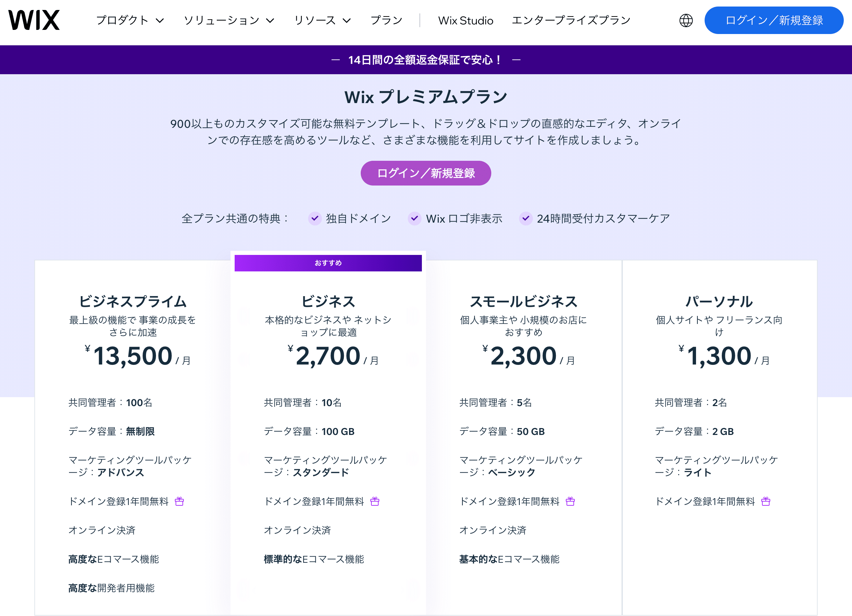
Task: Click the checkmark beside 独自ドメイン
Action: tap(315, 218)
